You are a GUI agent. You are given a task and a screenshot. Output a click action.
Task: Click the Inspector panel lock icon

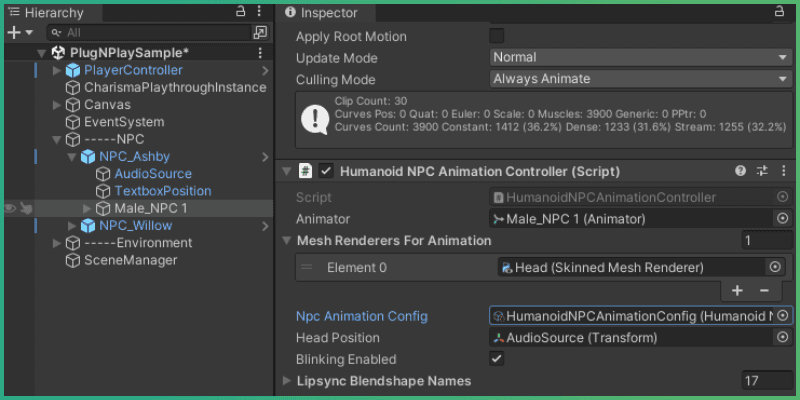pyautogui.click(x=779, y=12)
